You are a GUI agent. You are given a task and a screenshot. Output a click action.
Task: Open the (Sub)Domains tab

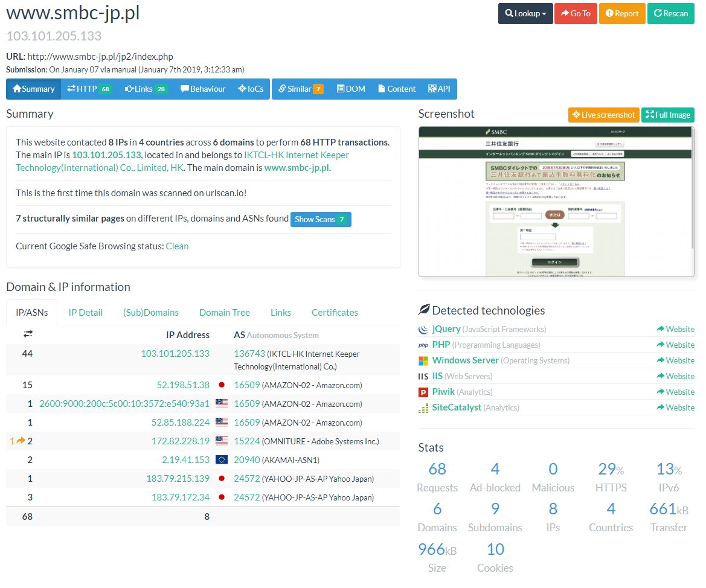[151, 313]
